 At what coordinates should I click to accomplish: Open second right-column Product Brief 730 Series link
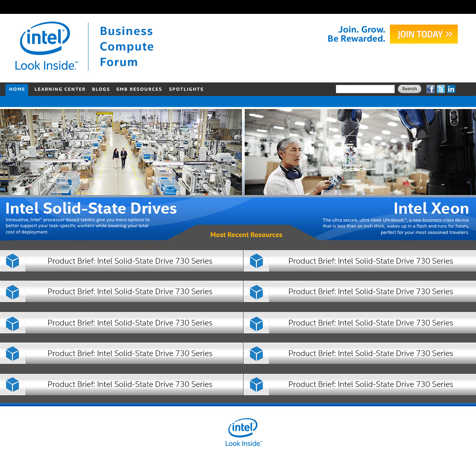click(371, 291)
